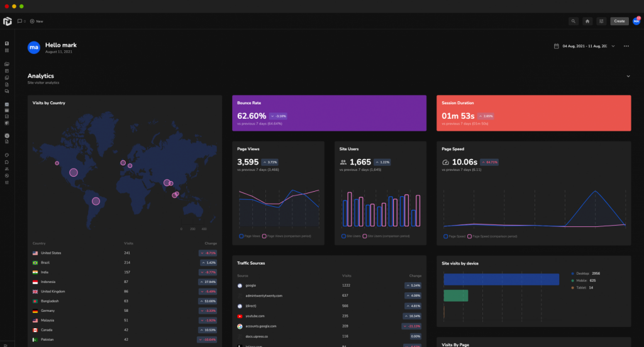Toggle Site Users comparison period legend checkbox

(x=365, y=236)
